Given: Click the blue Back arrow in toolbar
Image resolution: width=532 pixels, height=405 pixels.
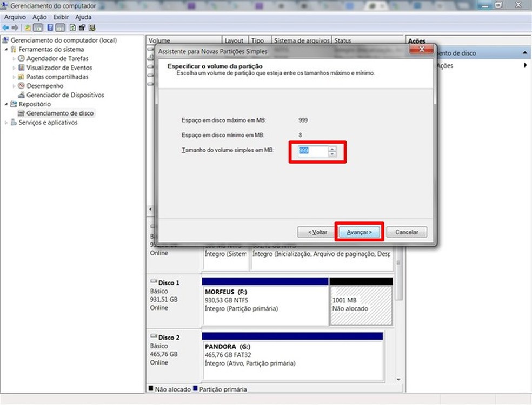Looking at the screenshot, I should (6, 28).
